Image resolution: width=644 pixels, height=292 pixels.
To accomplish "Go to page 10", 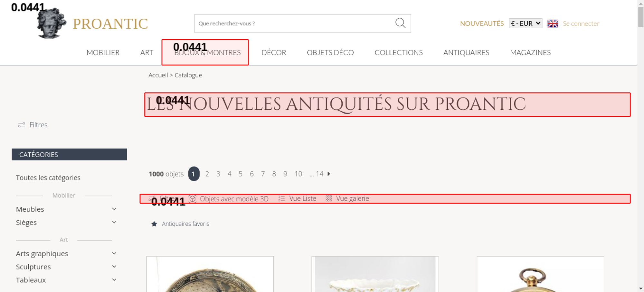I will click(x=298, y=174).
